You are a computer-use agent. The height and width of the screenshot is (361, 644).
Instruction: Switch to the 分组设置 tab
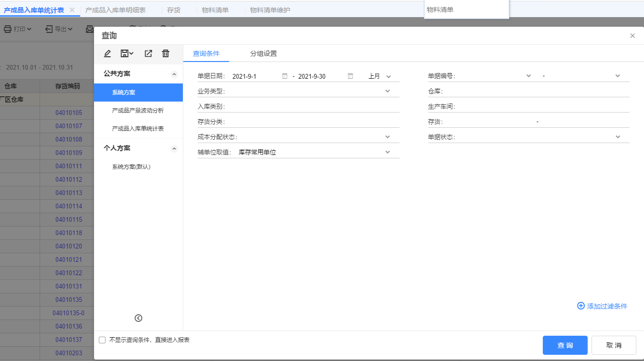pyautogui.click(x=264, y=53)
